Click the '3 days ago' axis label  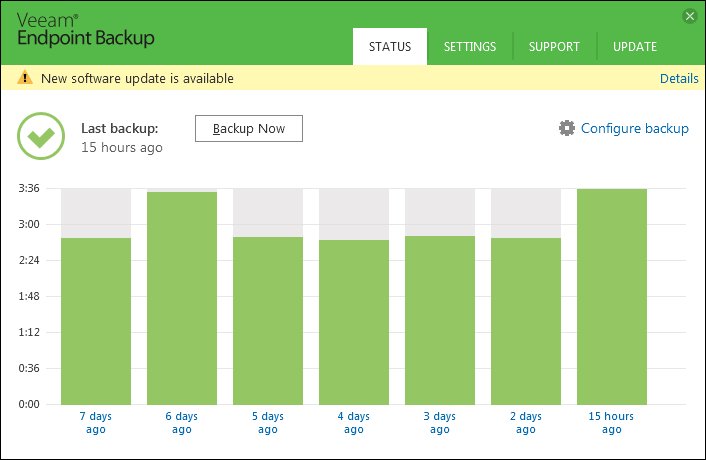pos(440,423)
